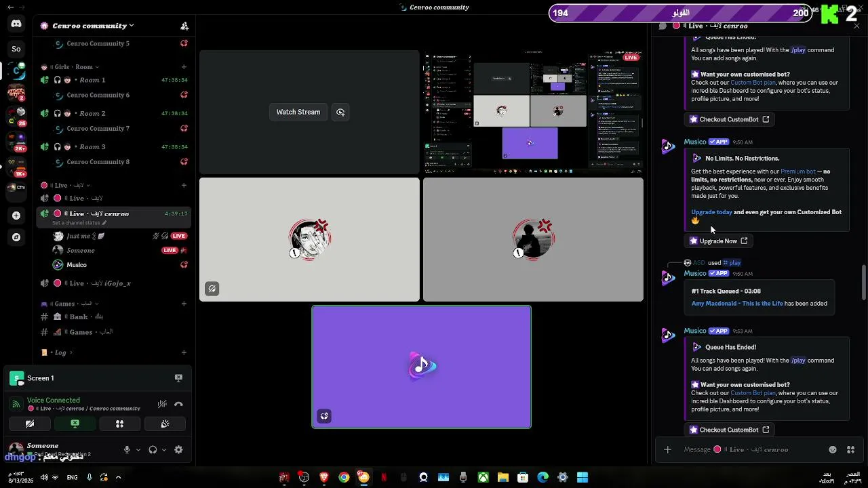Screen dimensions: 868x488
Task: Open the Discover servers compass icon
Action: tap(16, 237)
